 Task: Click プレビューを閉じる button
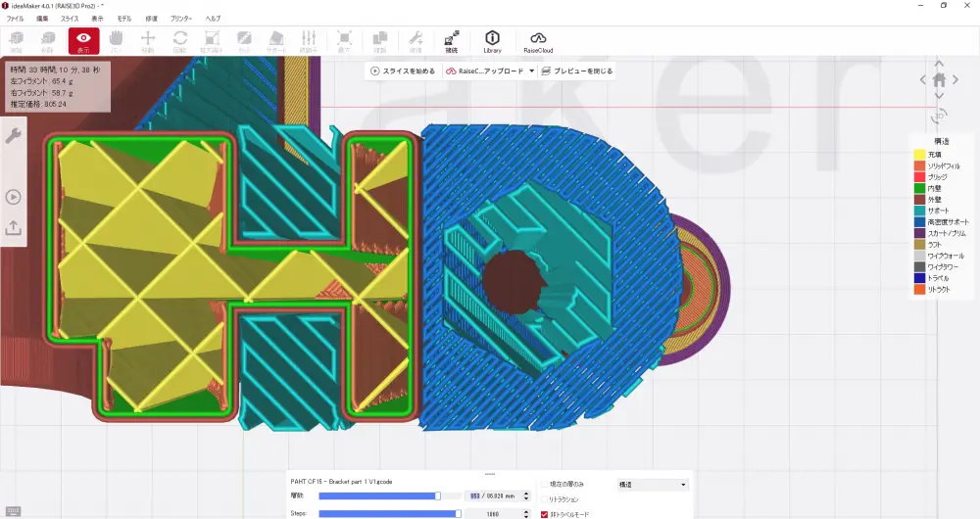pyautogui.click(x=577, y=71)
